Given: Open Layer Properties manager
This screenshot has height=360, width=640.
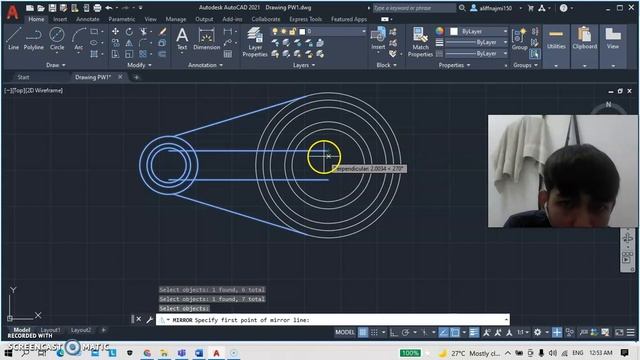Looking at the screenshot, I should point(255,42).
